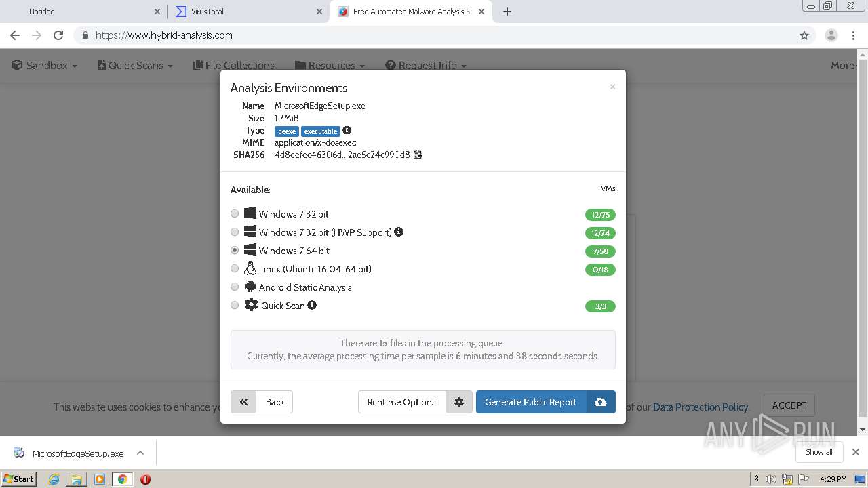868x488 pixels.
Task: Open the Chrome profile icon
Action: click(831, 35)
